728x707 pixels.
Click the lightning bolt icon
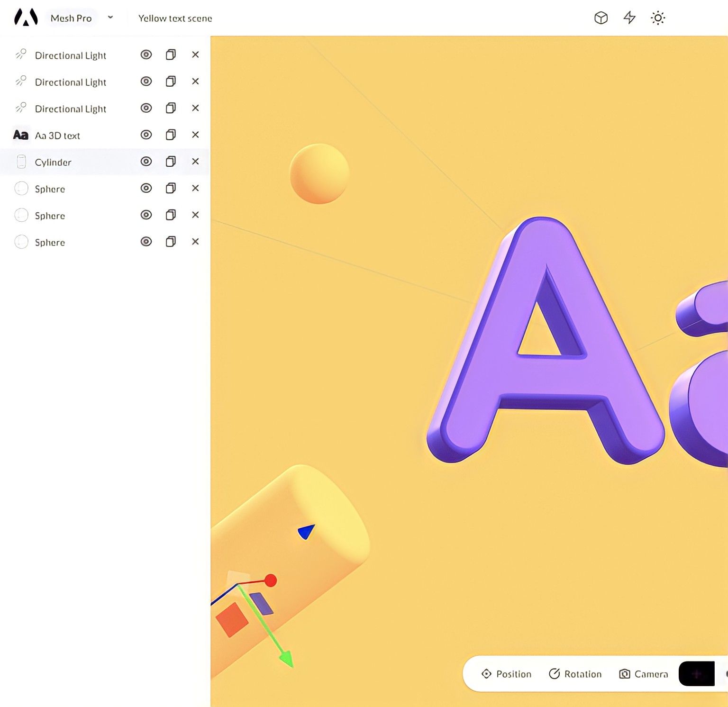[629, 18]
